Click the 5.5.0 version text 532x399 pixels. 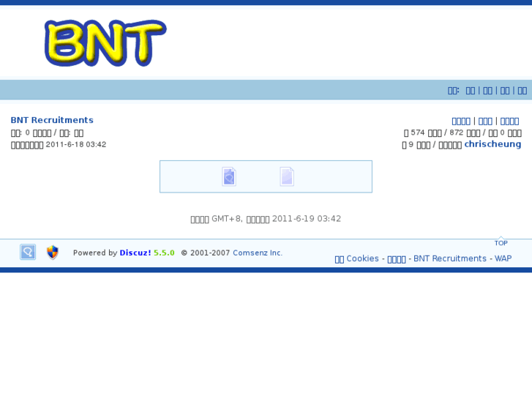(x=164, y=253)
